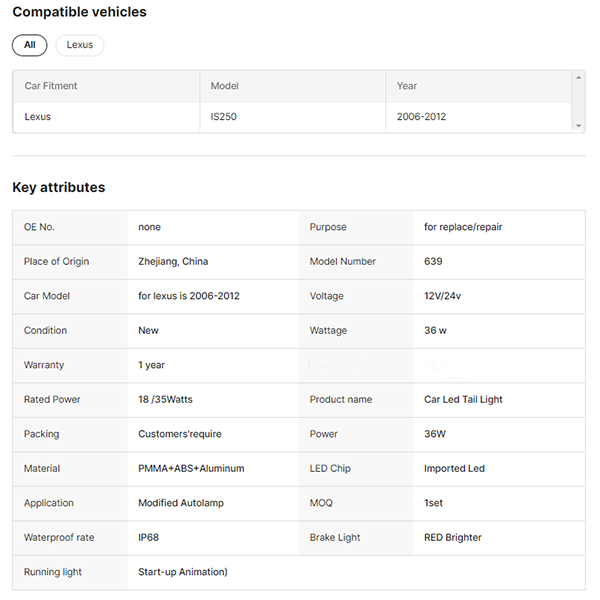This screenshot has width=600, height=600.
Task: Click the "RED Brighter" brake light value
Action: (x=452, y=538)
